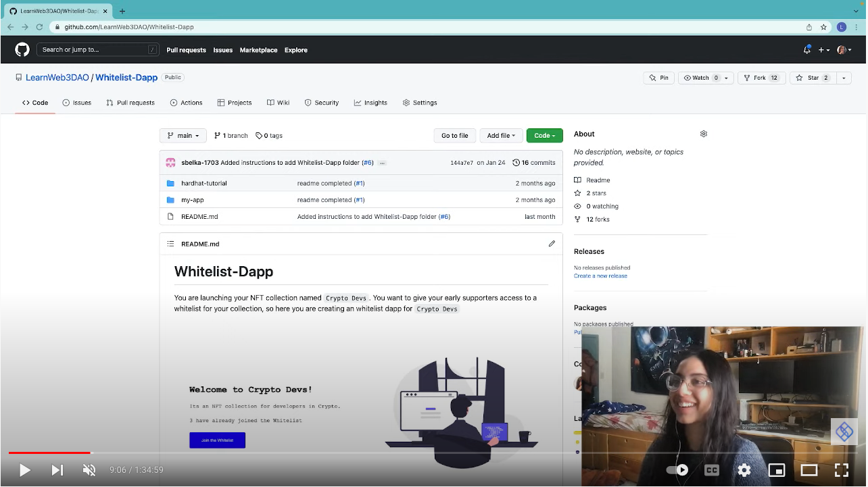Image resolution: width=868 pixels, height=487 pixels.
Task: Click the edit README pencil icon
Action: tap(552, 244)
